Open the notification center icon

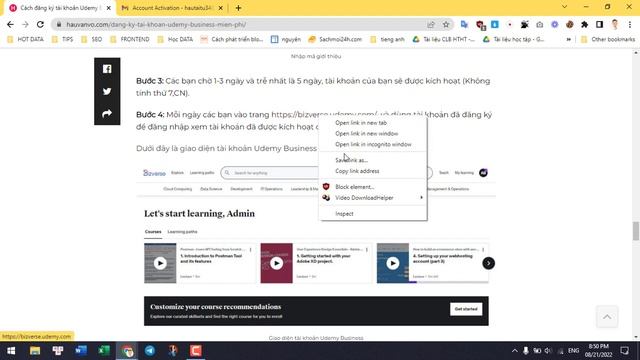pyautogui.click(x=624, y=351)
